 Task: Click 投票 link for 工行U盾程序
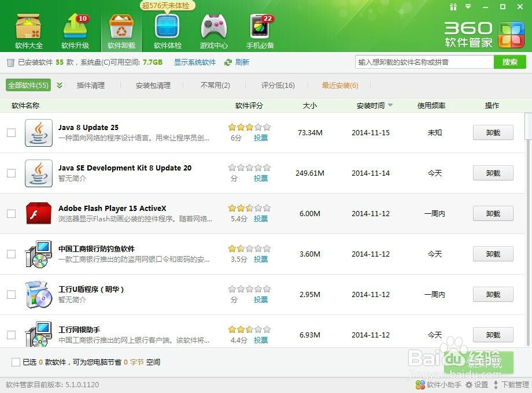click(x=261, y=300)
